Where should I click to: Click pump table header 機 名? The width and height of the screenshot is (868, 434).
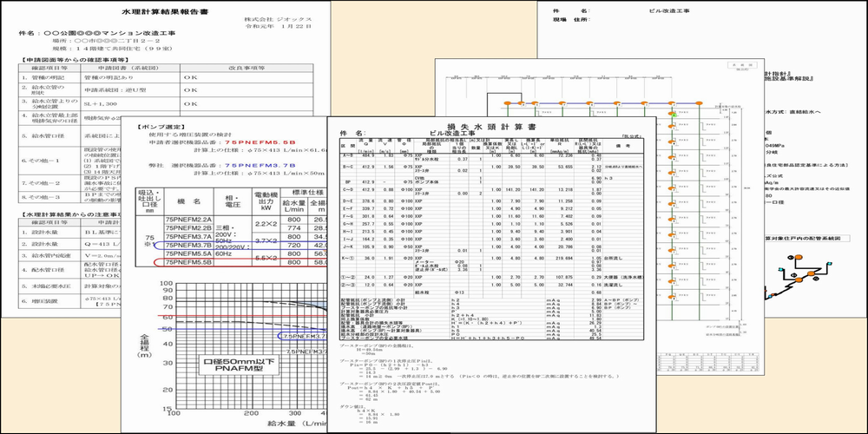(x=188, y=201)
